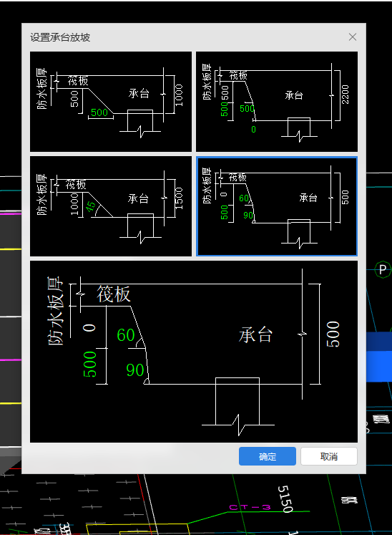Image resolution: width=392 pixels, height=535 pixels.
Task: Click the 500 cap height dimension in large preview
Action: [333, 334]
